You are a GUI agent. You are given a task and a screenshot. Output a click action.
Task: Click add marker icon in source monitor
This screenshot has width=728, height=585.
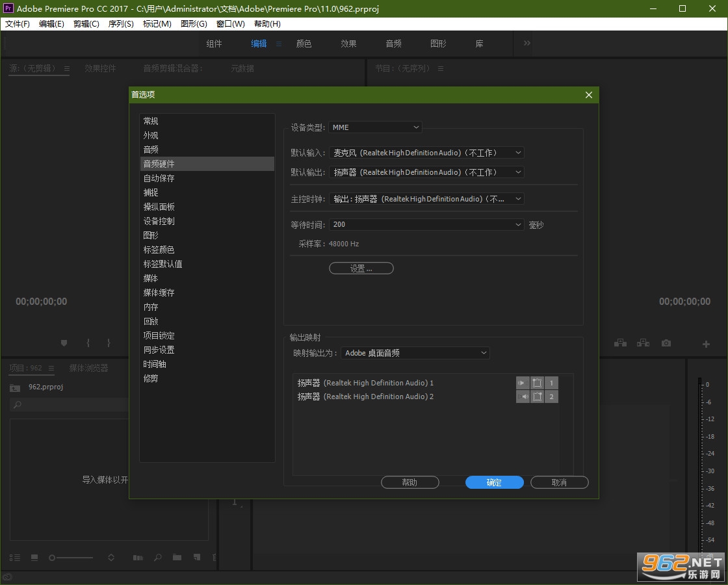pyautogui.click(x=64, y=343)
